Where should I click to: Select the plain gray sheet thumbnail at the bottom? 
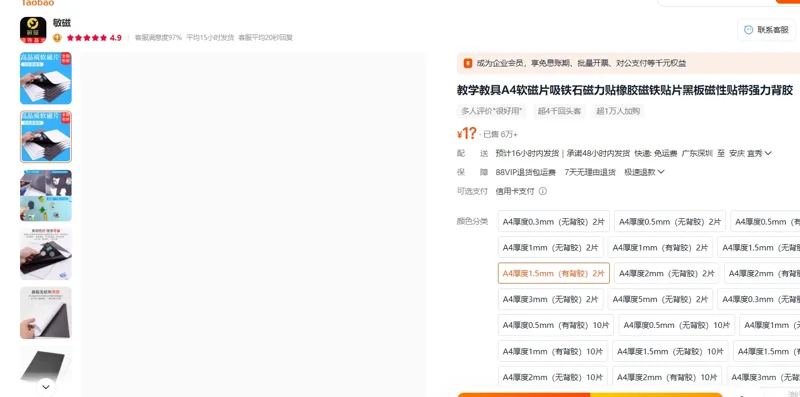pos(46,365)
